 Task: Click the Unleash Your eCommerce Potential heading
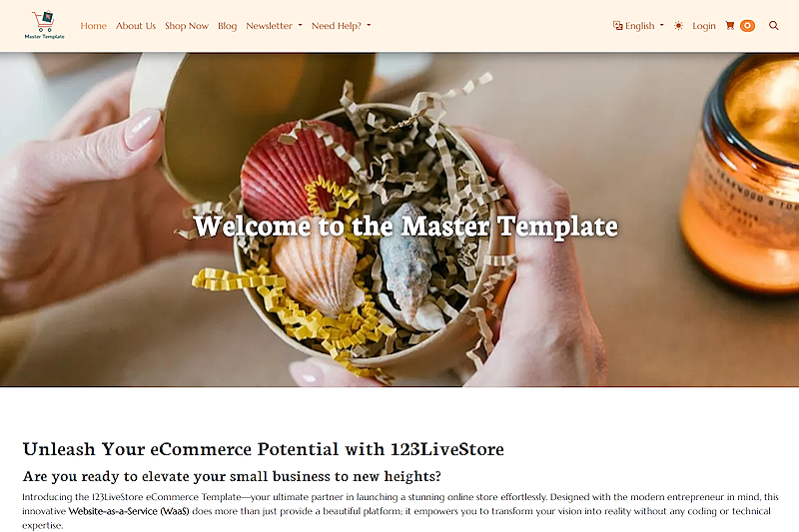[x=264, y=449]
